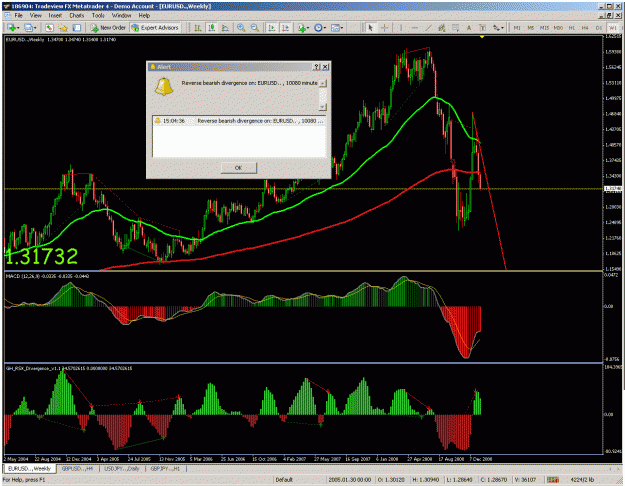Viewport: 625px width, 486px height.
Task: Switch chart to Candlesticks mode
Action: (212, 28)
